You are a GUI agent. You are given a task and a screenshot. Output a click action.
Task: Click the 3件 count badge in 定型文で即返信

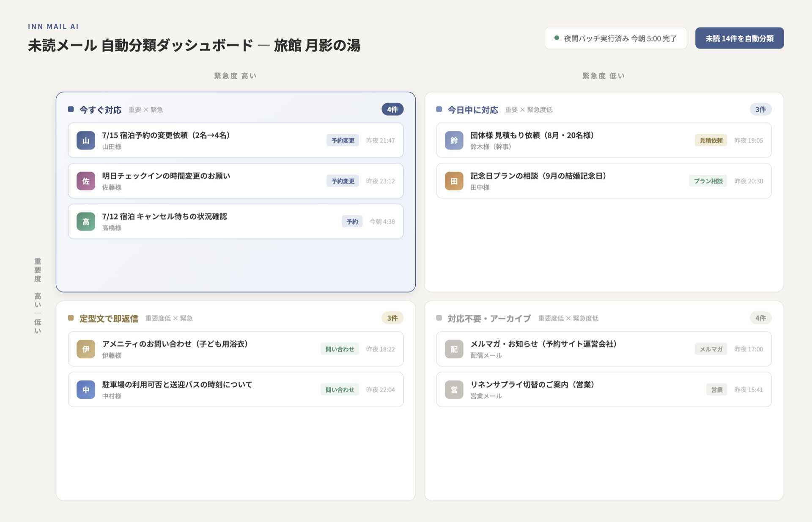392,318
